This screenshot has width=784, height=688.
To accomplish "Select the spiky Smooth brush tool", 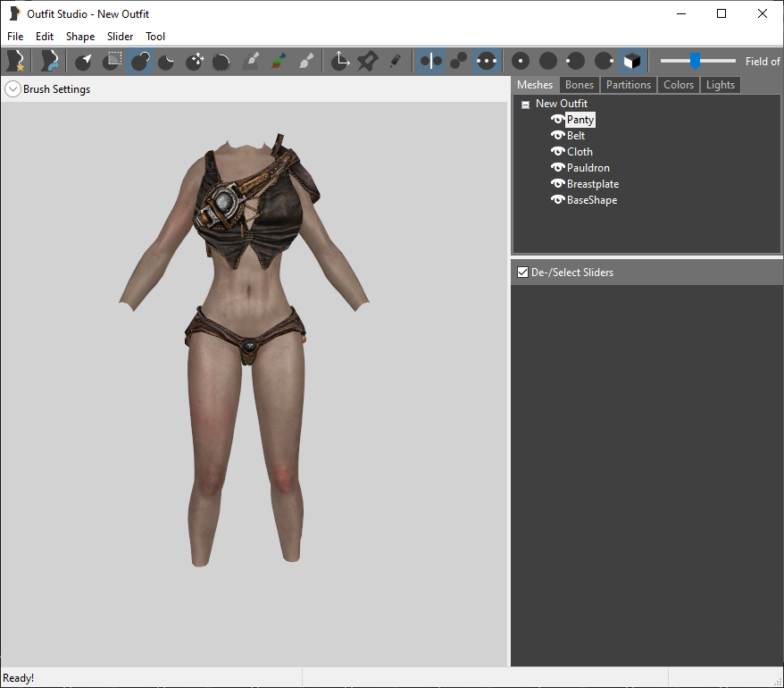I will pyautogui.click(x=221, y=61).
